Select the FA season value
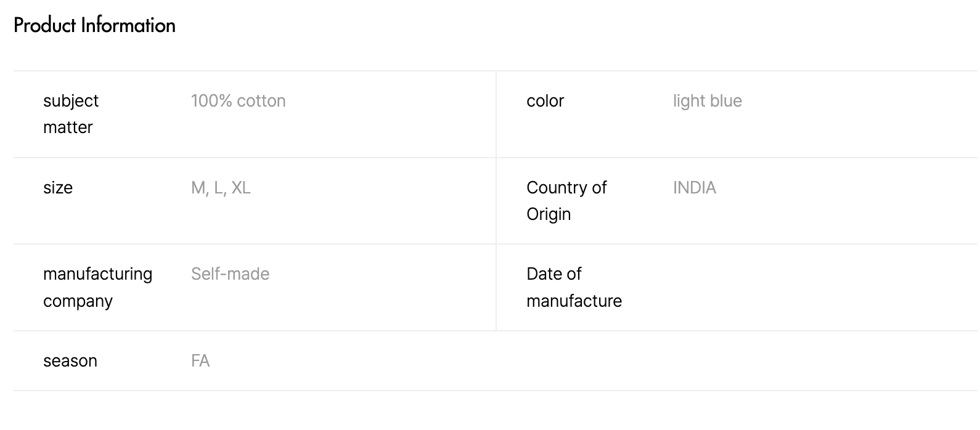The width and height of the screenshot is (980, 430). (x=200, y=361)
